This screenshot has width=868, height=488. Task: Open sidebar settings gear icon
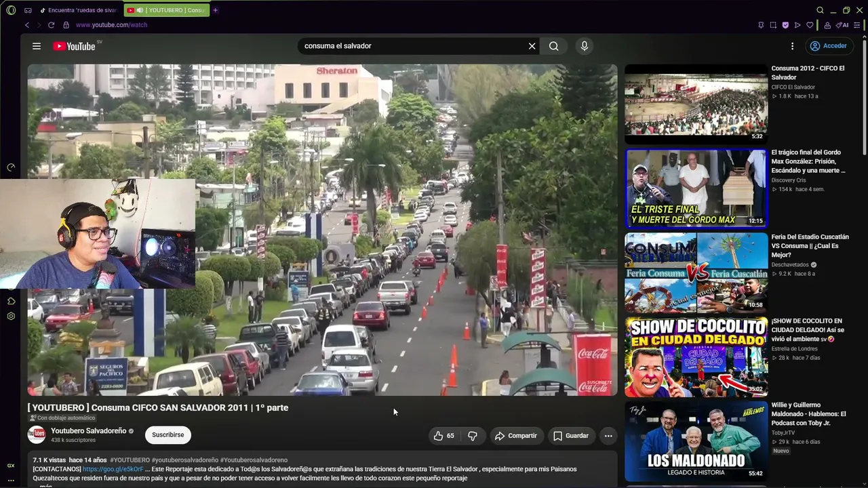pos(11,316)
